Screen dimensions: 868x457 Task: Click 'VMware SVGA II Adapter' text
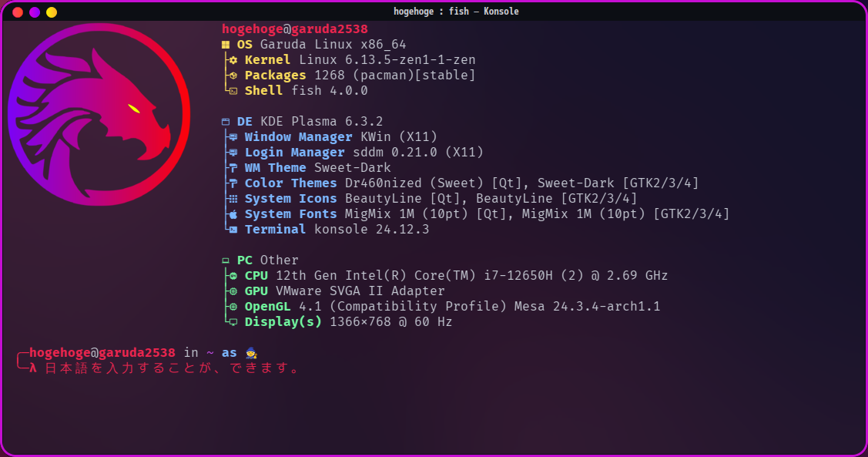360,291
